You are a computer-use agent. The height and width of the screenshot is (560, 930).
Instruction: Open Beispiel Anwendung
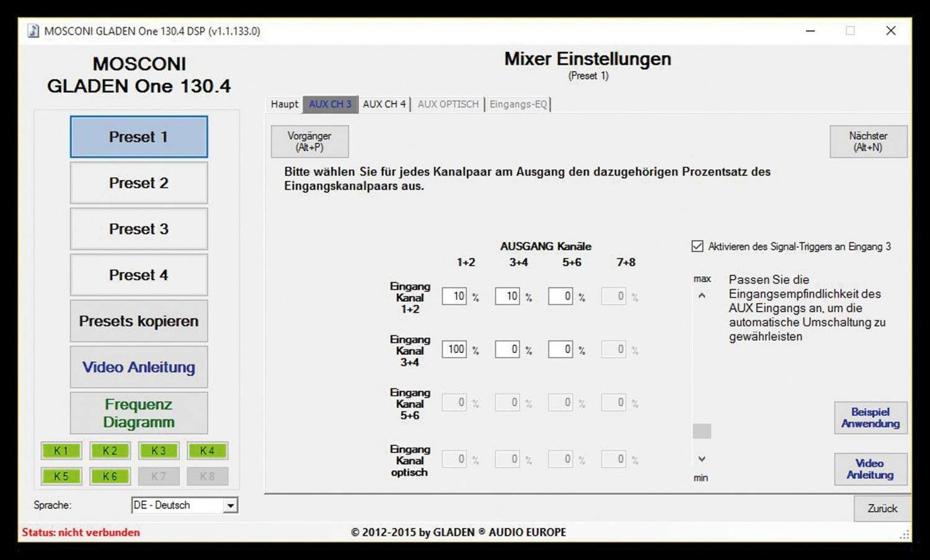pos(870,418)
